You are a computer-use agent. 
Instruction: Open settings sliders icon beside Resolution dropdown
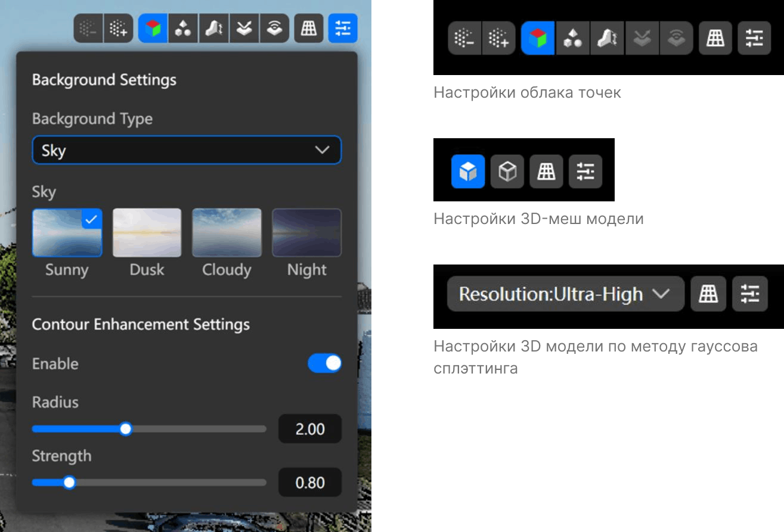coord(749,294)
